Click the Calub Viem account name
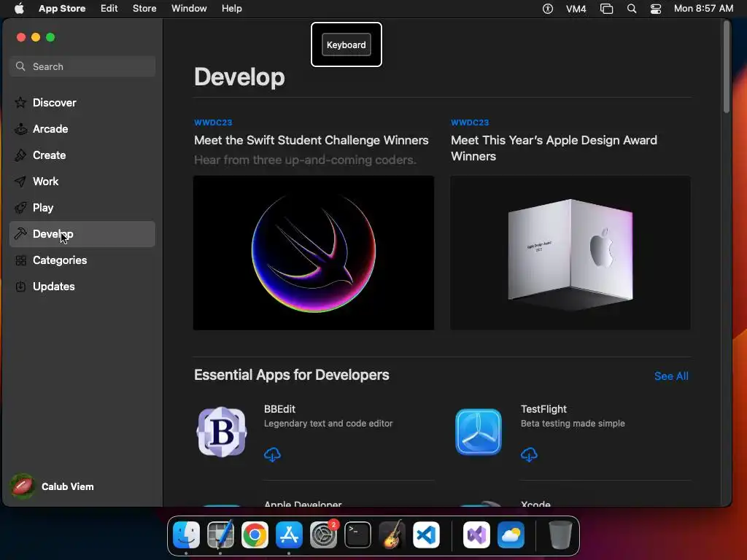747x560 pixels. coord(68,486)
